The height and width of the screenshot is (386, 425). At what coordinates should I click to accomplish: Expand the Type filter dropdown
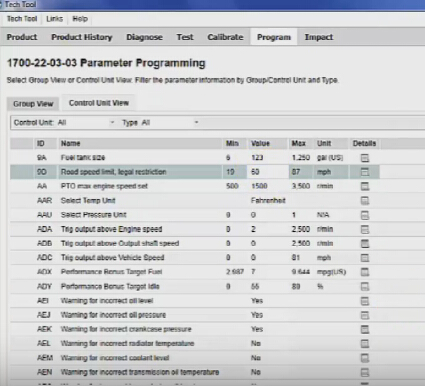tap(196, 122)
